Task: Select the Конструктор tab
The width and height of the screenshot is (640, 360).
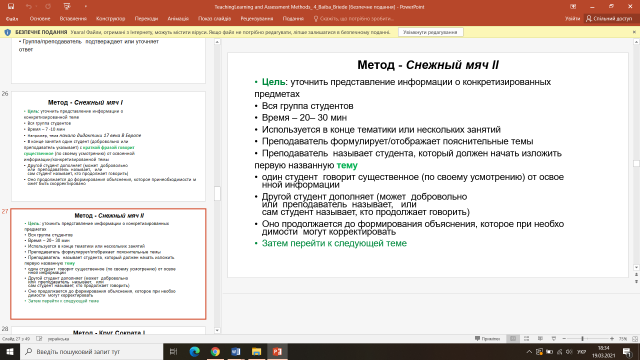Action: [x=110, y=19]
